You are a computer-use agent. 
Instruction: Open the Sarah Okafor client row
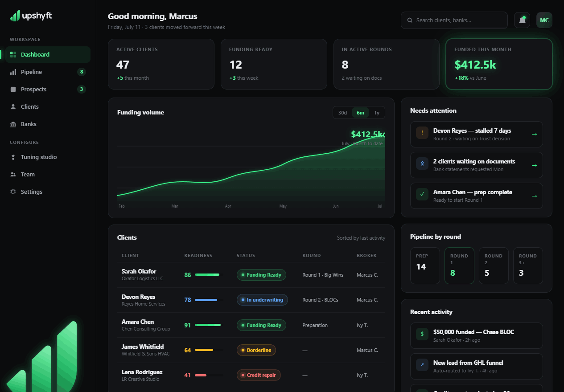point(251,275)
